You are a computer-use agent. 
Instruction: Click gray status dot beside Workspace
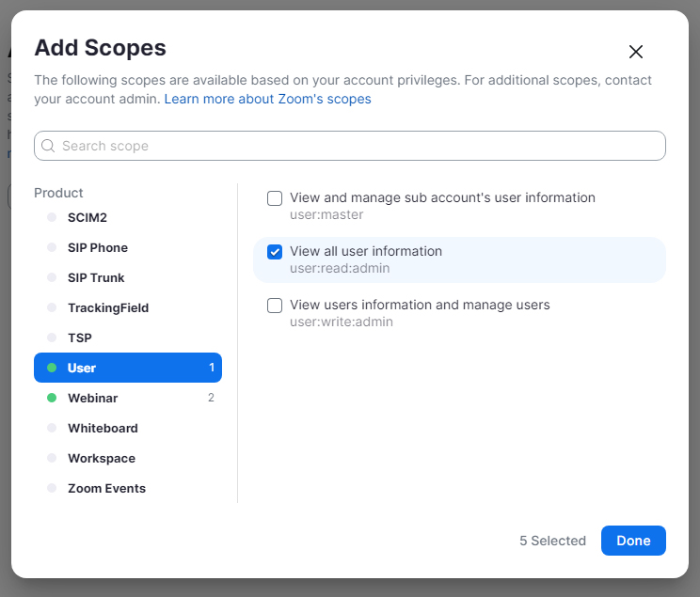52,458
